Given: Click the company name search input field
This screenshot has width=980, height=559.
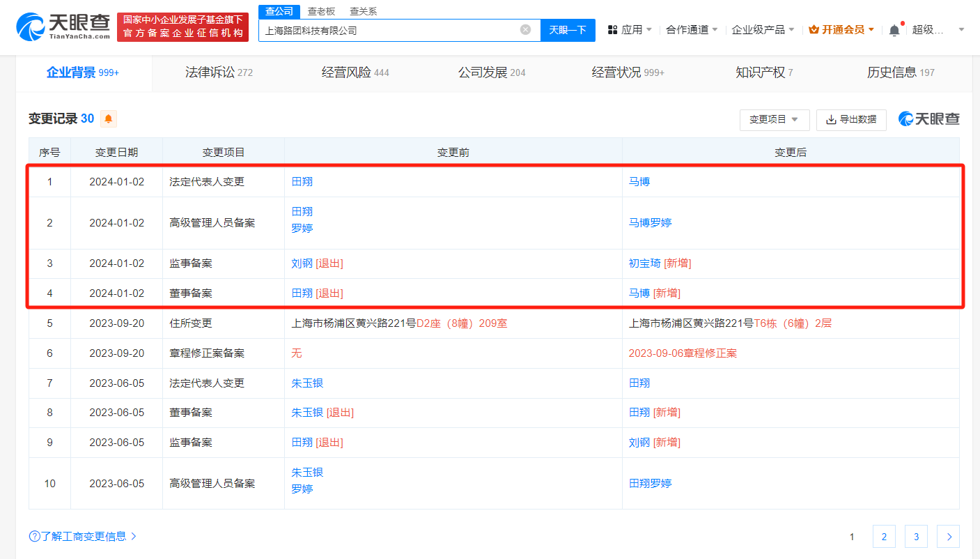Looking at the screenshot, I should click(x=390, y=30).
